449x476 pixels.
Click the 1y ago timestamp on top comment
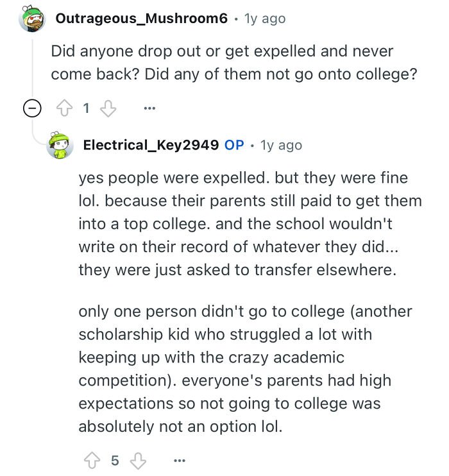pyautogui.click(x=265, y=19)
